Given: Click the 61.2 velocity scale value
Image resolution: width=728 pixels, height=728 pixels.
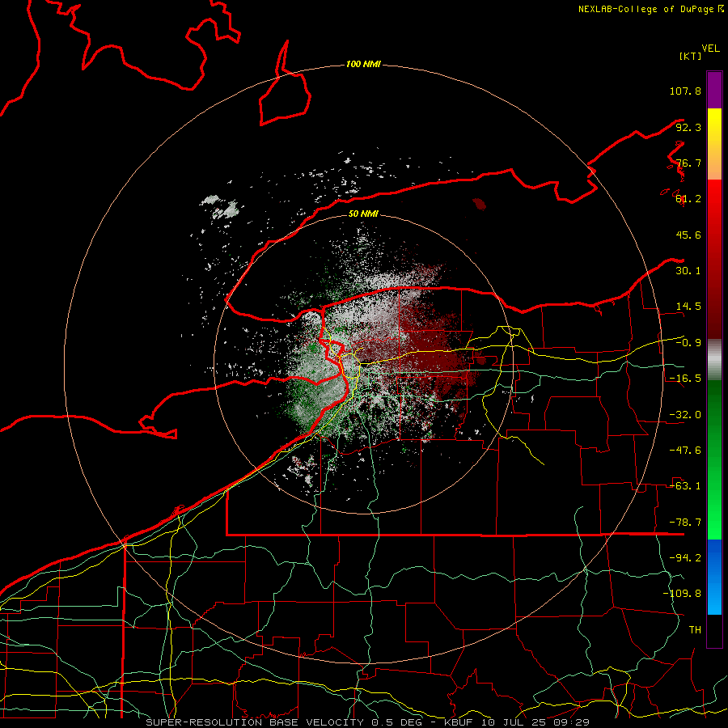Looking at the screenshot, I should click(x=688, y=199).
